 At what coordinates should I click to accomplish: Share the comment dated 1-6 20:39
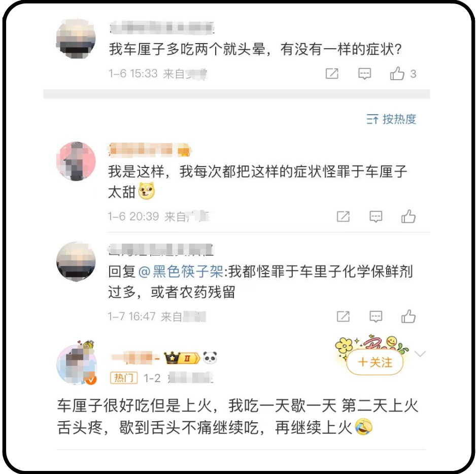[343, 217]
